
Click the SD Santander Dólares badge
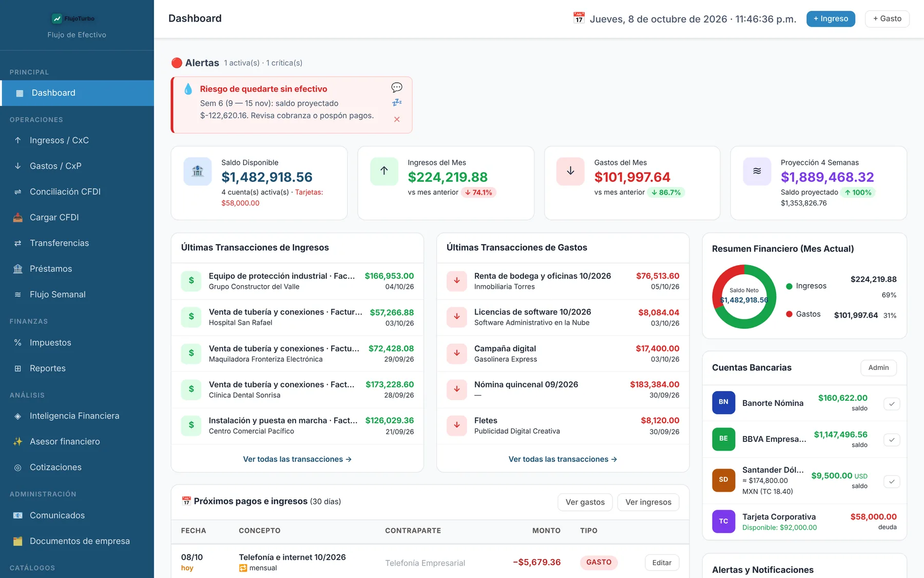(x=724, y=480)
